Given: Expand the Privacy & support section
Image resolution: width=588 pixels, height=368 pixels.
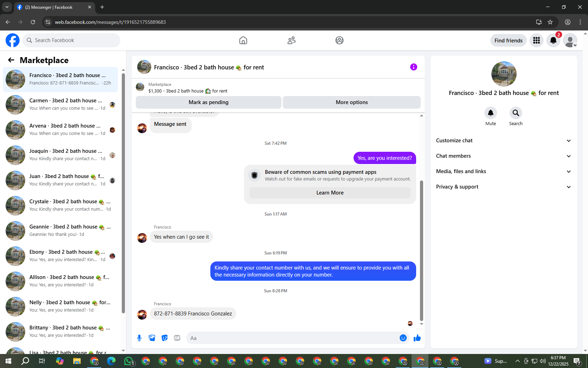Looking at the screenshot, I should pos(504,187).
